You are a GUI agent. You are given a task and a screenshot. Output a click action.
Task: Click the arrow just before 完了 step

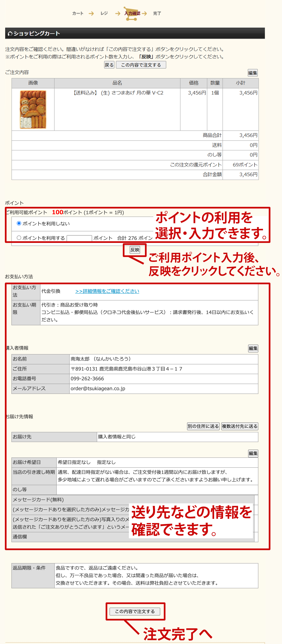144,13
